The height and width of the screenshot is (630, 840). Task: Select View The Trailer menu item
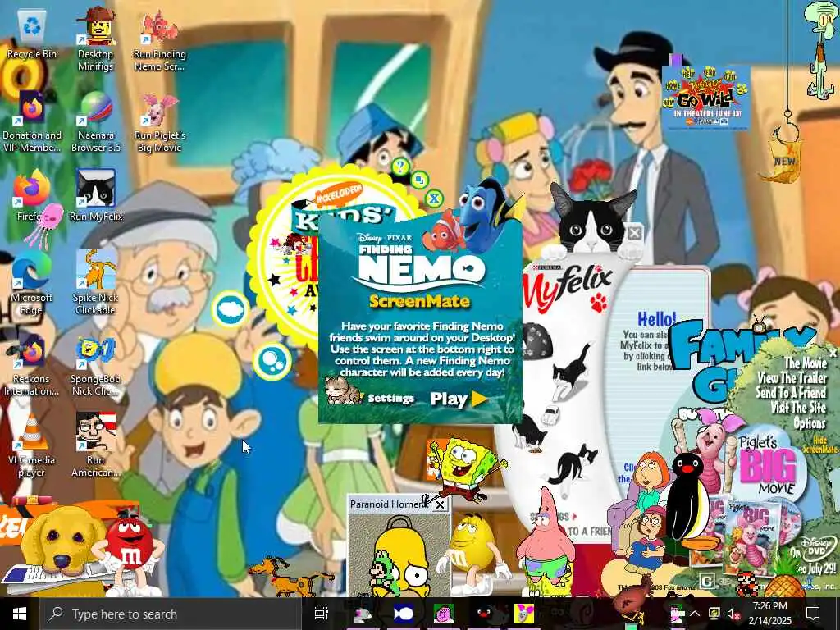click(x=792, y=377)
